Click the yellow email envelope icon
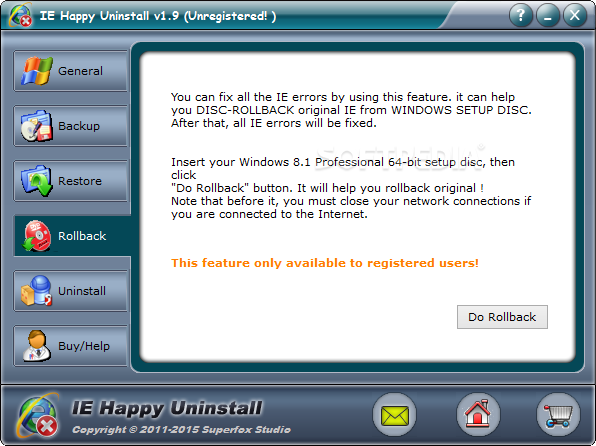Viewport: 596px width, 446px height. [x=395, y=415]
